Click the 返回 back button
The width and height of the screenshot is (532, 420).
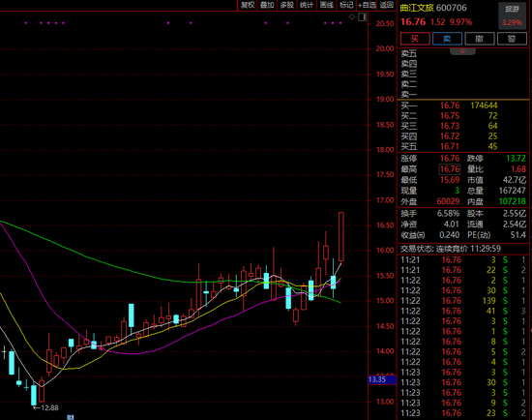(387, 5)
